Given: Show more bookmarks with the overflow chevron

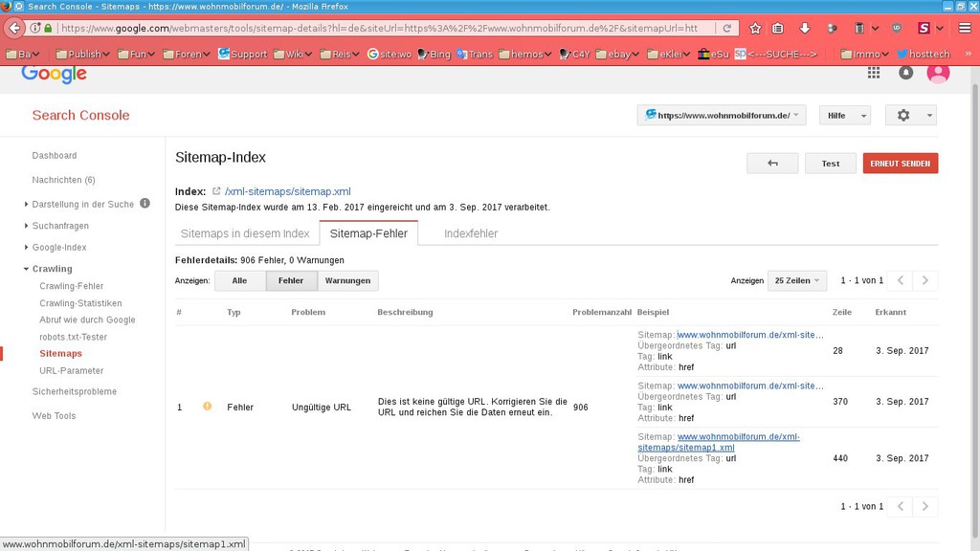Looking at the screenshot, I should 969,55.
